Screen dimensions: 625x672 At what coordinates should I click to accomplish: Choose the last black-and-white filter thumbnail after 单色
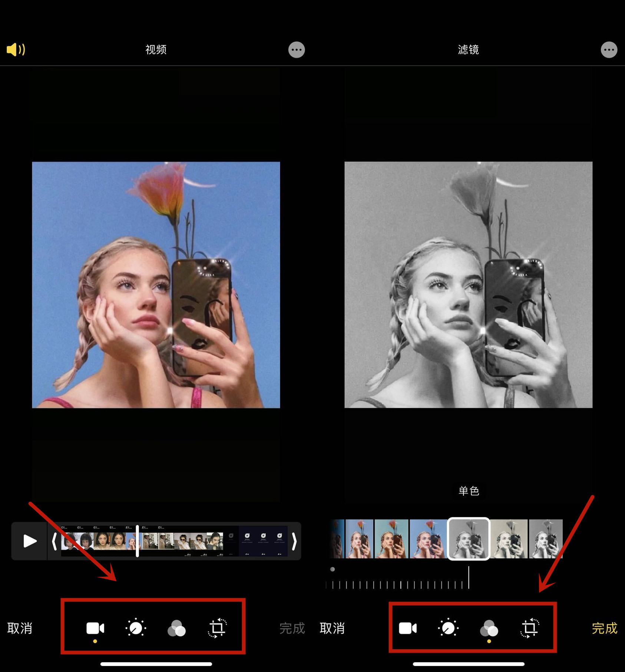[545, 538]
